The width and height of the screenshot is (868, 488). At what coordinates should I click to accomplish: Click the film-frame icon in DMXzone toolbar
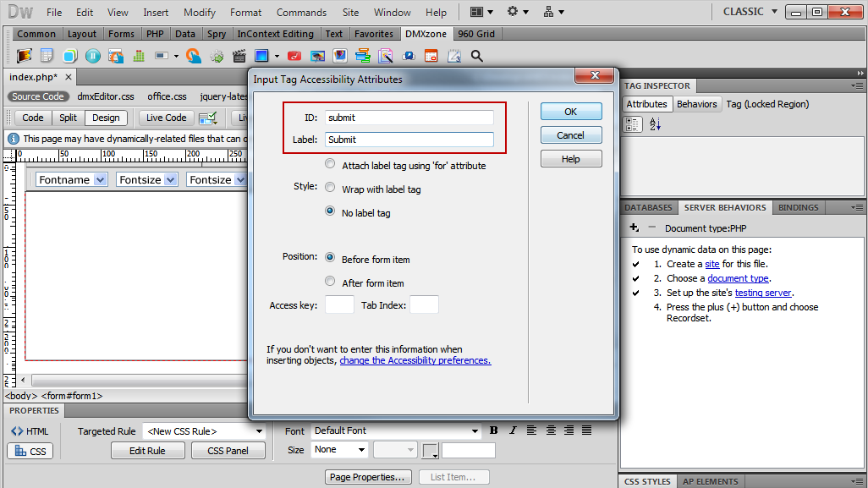[x=24, y=55]
